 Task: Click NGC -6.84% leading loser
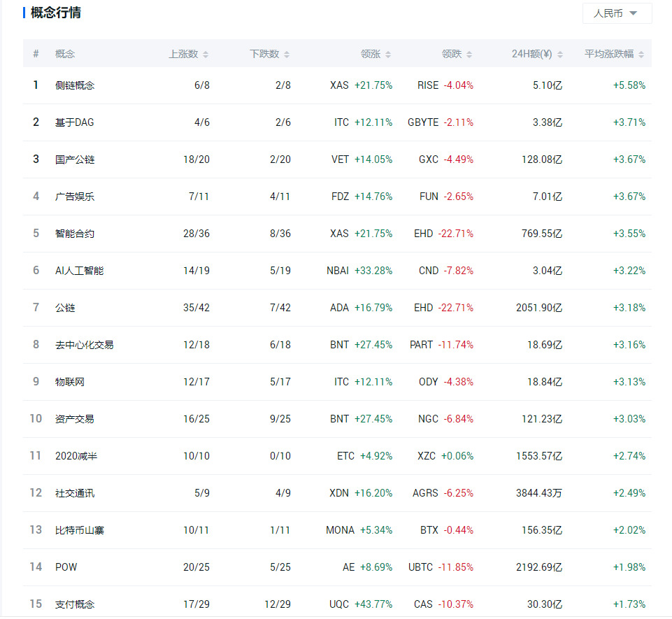coord(445,419)
